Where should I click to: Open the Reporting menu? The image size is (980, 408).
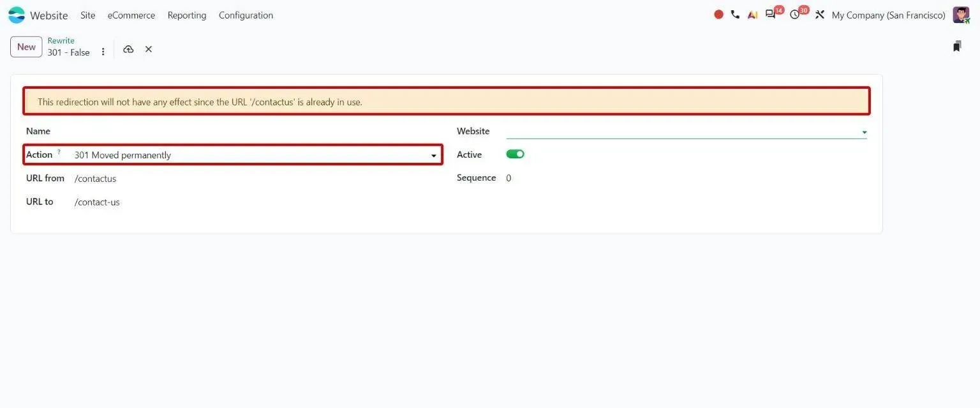click(x=187, y=15)
